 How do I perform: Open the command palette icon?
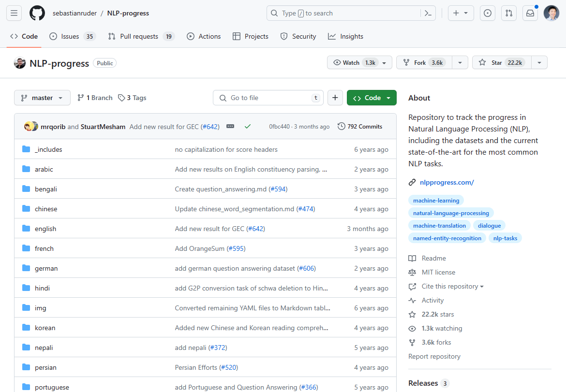[428, 14]
